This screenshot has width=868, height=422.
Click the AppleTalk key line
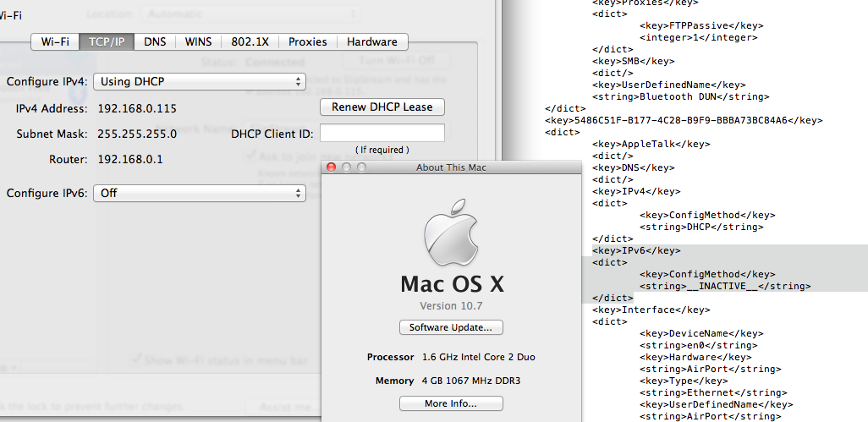tap(651, 144)
